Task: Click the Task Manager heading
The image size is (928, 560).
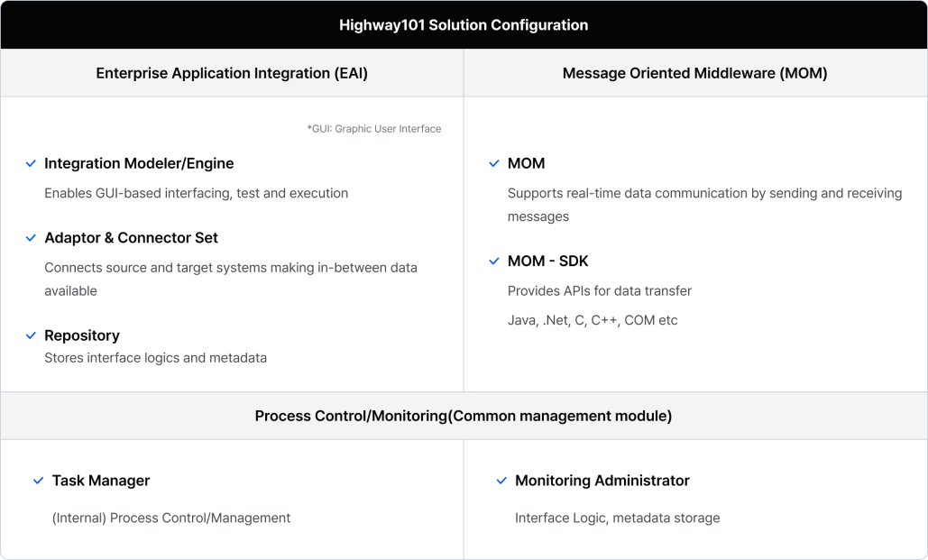Action: coord(101,481)
